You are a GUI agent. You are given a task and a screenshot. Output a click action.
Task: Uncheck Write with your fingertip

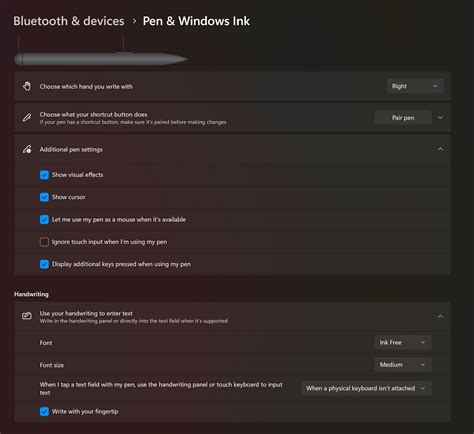[44, 411]
